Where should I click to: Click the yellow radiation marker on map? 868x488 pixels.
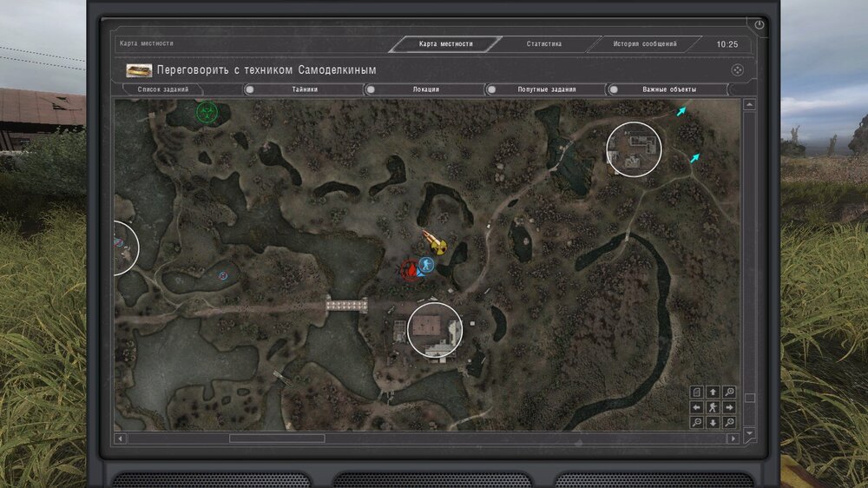439,247
